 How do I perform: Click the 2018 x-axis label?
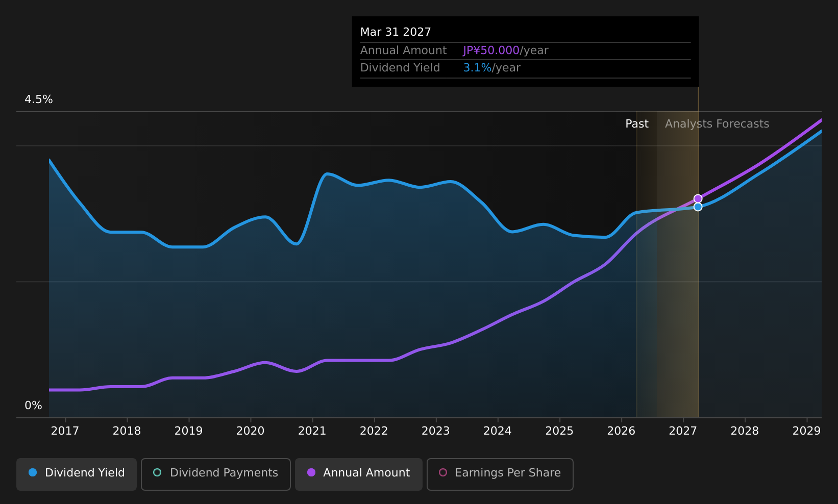pos(127,431)
